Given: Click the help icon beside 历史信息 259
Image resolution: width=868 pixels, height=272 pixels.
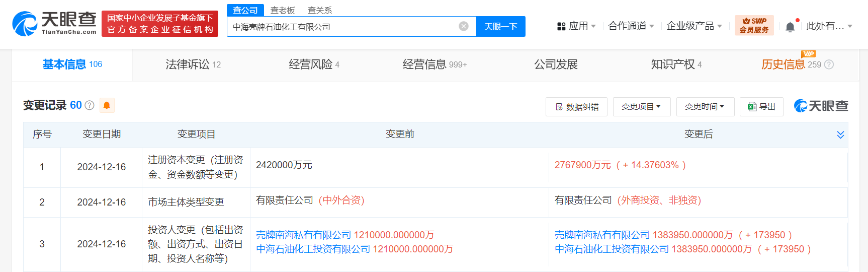Looking at the screenshot, I should click(x=829, y=64).
